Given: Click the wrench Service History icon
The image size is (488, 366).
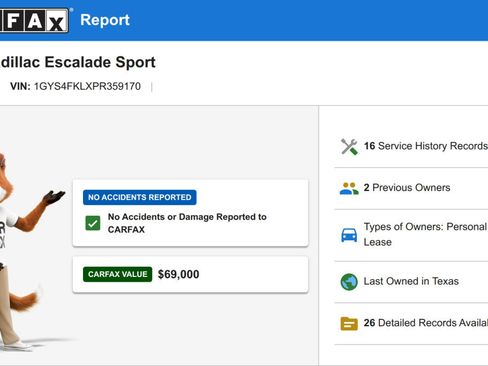Looking at the screenshot, I should pyautogui.click(x=349, y=146).
